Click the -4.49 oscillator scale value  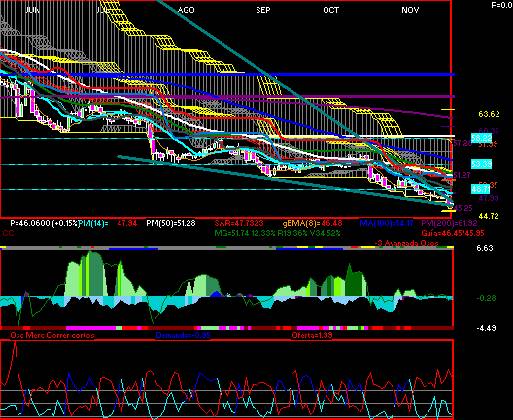click(486, 328)
